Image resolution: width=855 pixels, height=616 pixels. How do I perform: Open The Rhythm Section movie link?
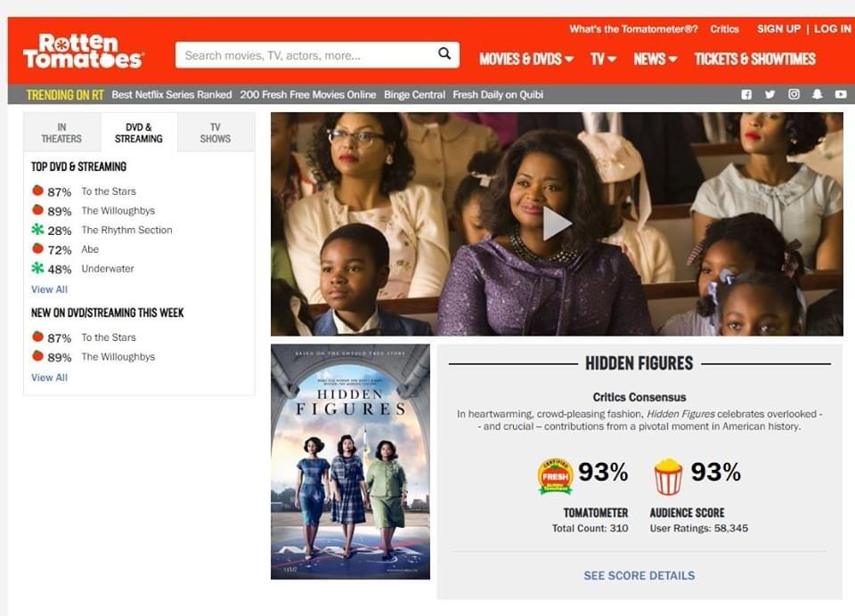click(x=126, y=230)
